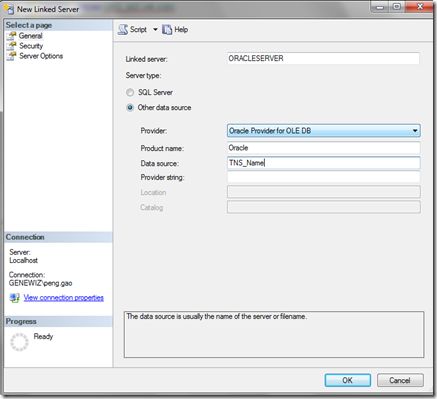Click the Security page icon
Viewport: 437px width, 399px height.
pyautogui.click(x=12, y=46)
